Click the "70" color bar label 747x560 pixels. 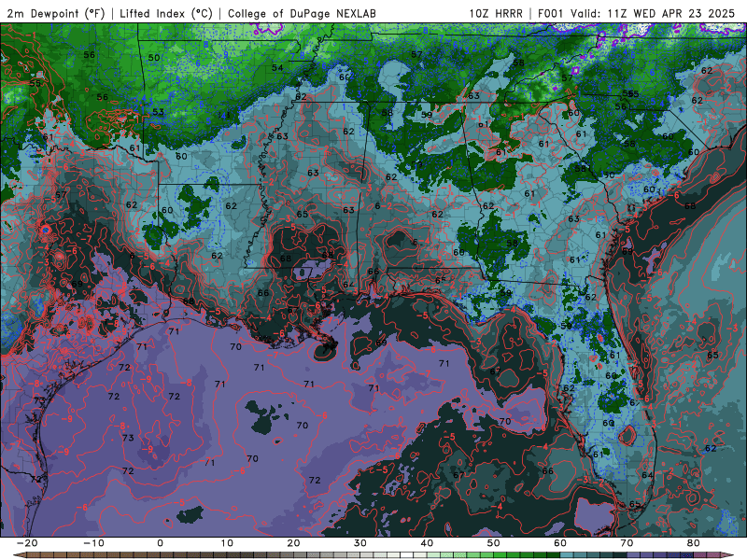click(627, 543)
